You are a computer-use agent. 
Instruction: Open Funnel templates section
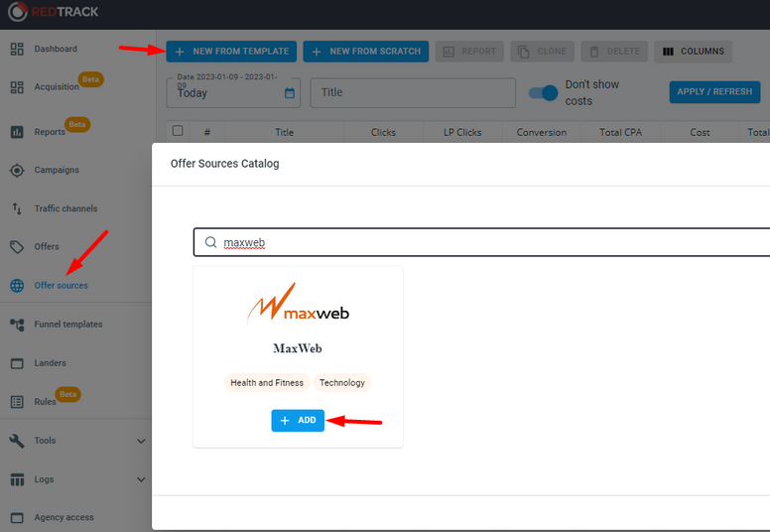pos(68,325)
